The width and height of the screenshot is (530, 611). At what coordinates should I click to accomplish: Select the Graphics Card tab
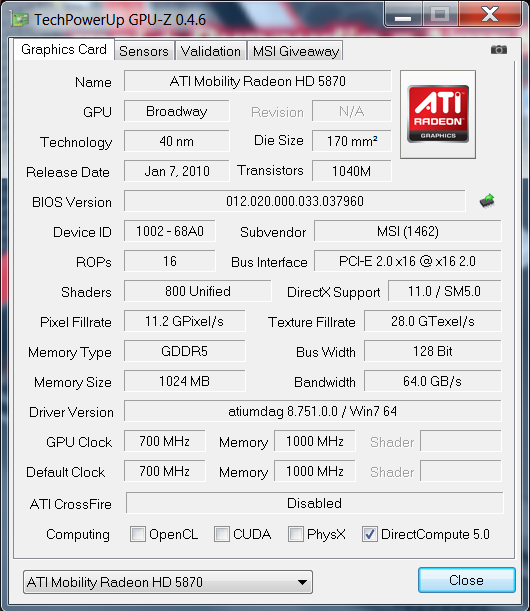tap(64, 49)
